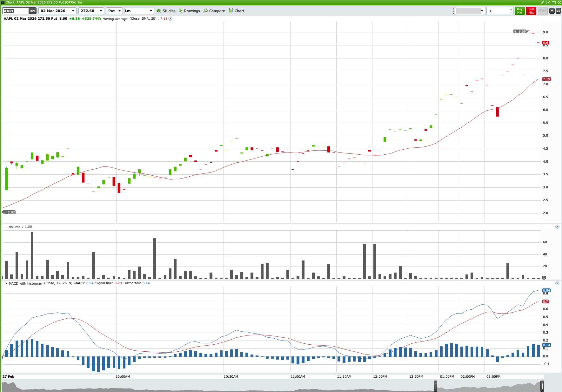Close the MACD histogram panel
This screenshot has height=392, width=562.
click(558, 283)
